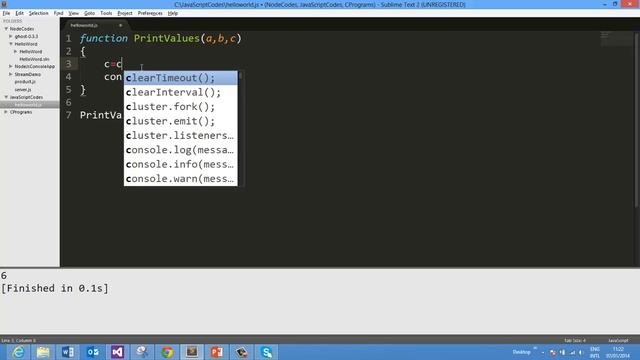The image size is (640, 360).
Task: Open Skype from the taskbar
Action: point(266,352)
